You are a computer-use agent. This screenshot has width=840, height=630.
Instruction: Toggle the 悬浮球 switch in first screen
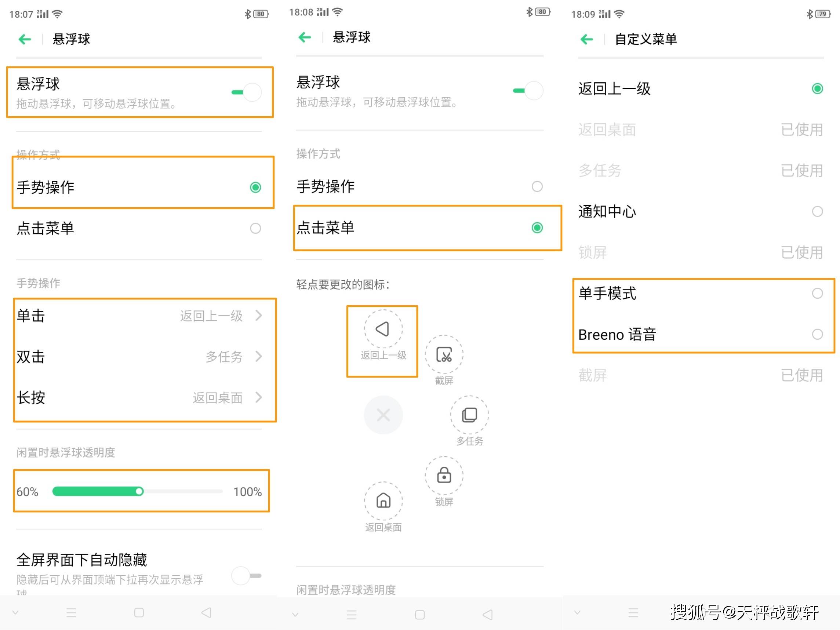pos(247,92)
